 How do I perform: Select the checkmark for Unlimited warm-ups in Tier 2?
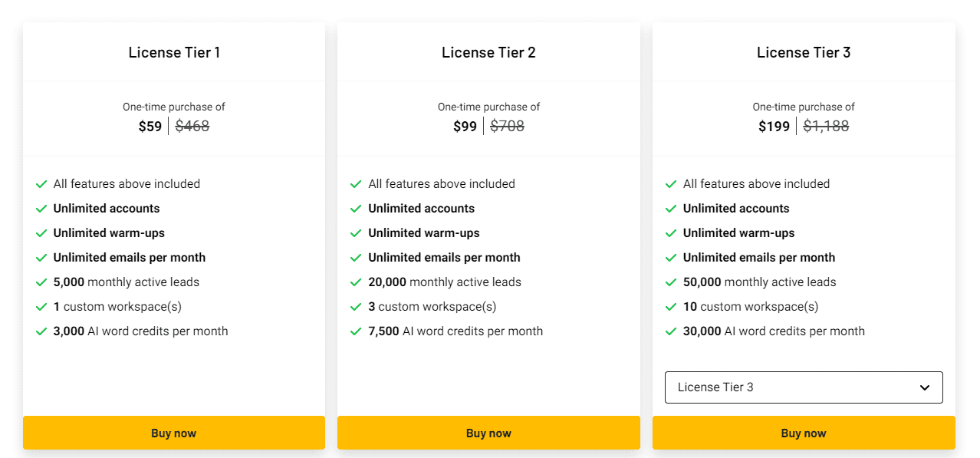357,232
